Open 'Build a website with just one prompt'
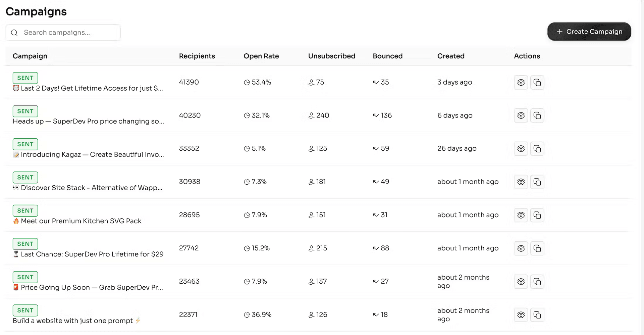The height and width of the screenshot is (335, 644). (73, 321)
